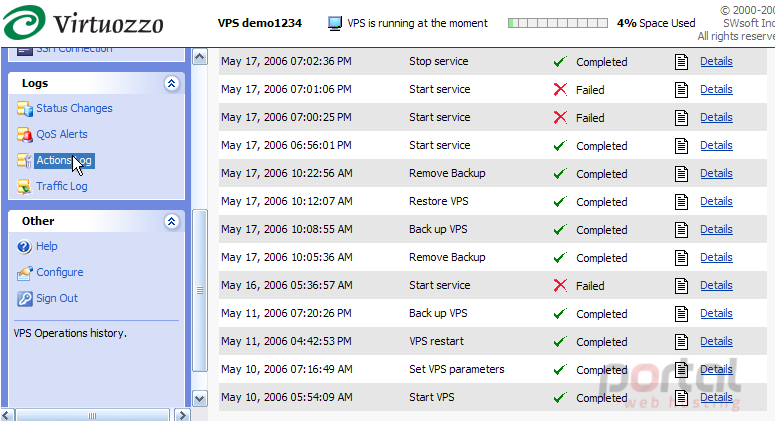Click horizontal scrollbar right arrow in sidebar

[x=182, y=415]
